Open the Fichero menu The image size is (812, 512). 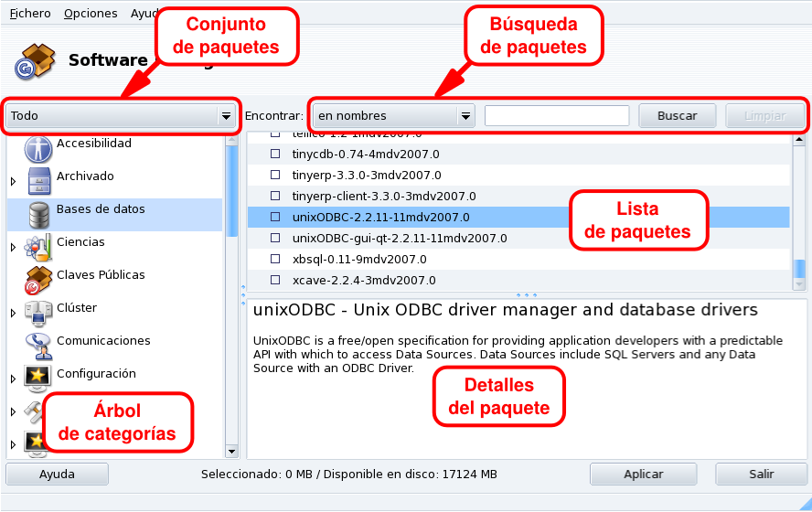tap(30, 14)
